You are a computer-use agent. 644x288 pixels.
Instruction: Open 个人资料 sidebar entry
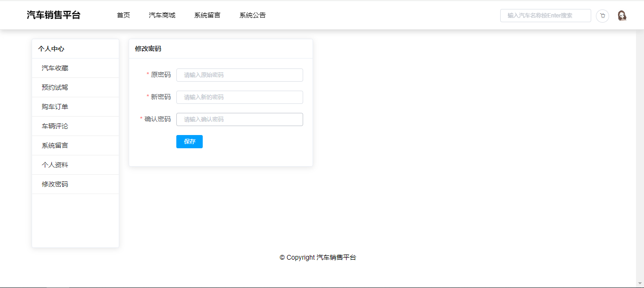(x=75, y=165)
